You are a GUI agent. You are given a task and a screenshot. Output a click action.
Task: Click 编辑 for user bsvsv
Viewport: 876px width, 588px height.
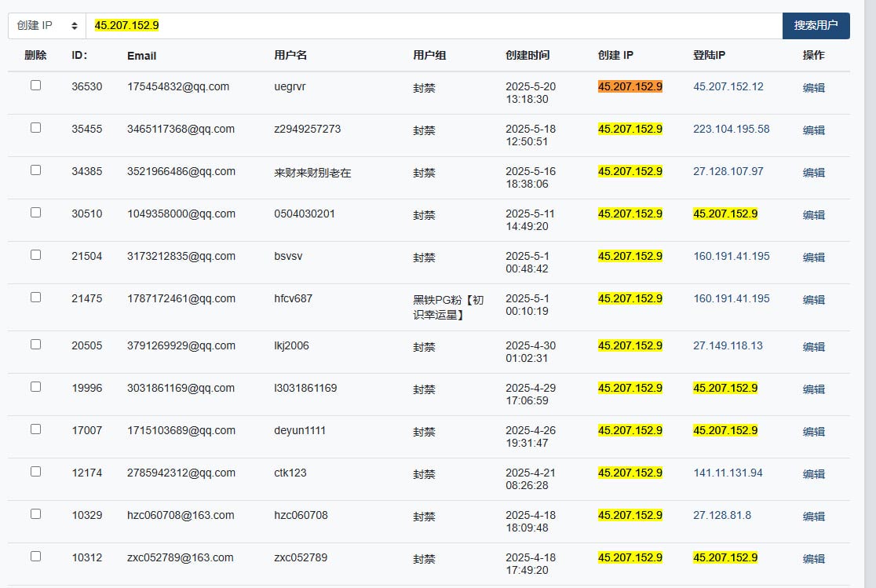(813, 257)
